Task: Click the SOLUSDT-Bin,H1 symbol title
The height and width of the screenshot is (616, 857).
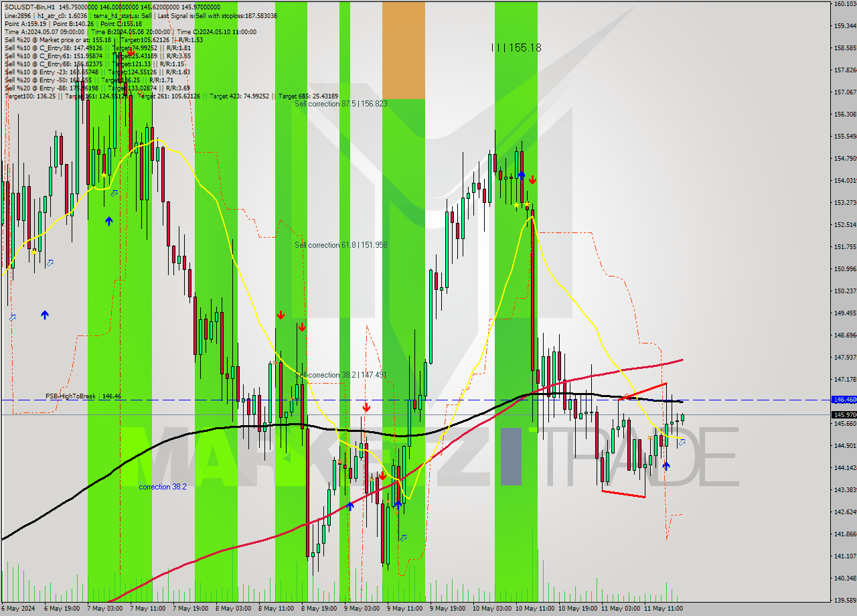Action: click(29, 6)
